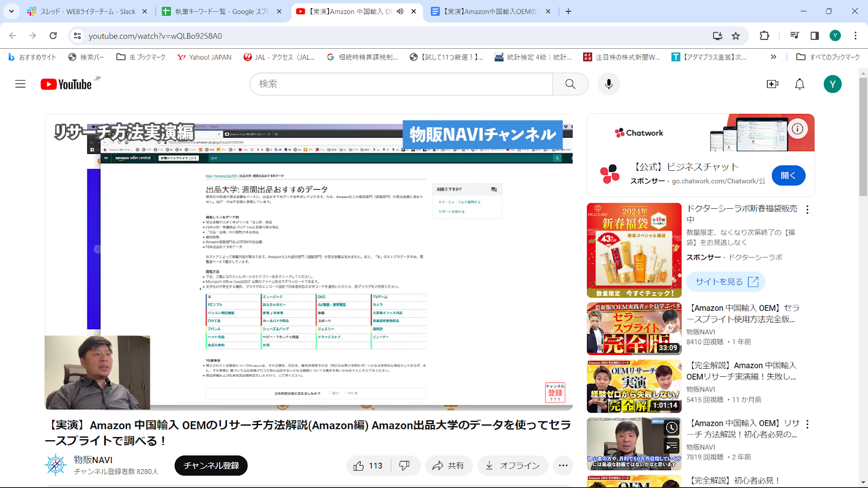
Task: Click the page vertical scrollbar
Action: [863, 137]
